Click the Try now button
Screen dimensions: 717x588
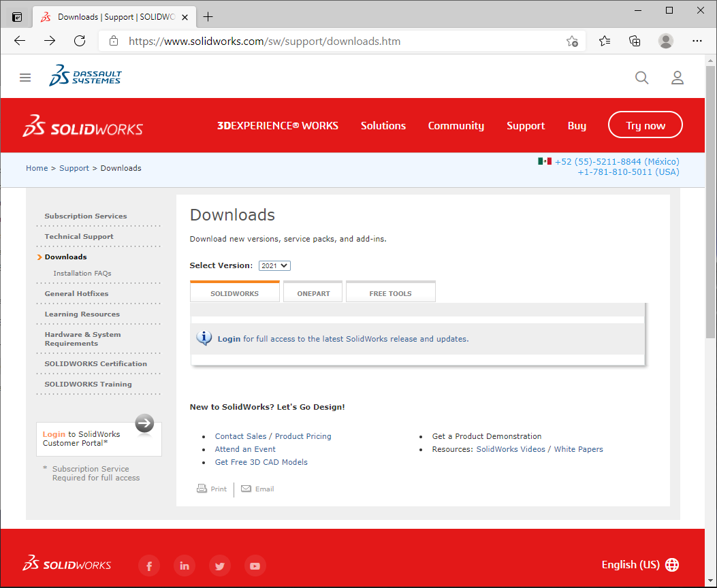coord(646,125)
